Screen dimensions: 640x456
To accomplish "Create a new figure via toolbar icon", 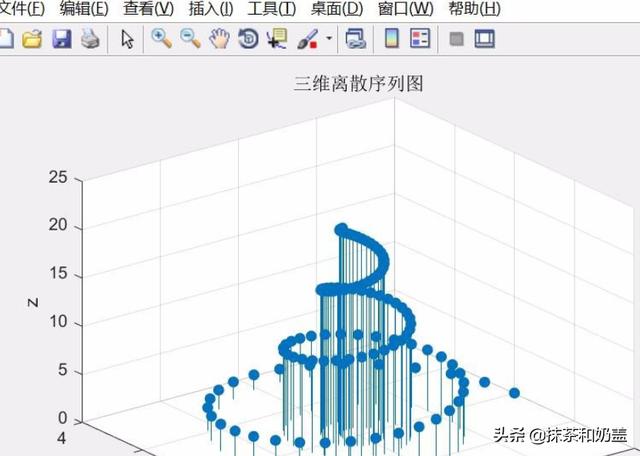I will (x=6, y=39).
